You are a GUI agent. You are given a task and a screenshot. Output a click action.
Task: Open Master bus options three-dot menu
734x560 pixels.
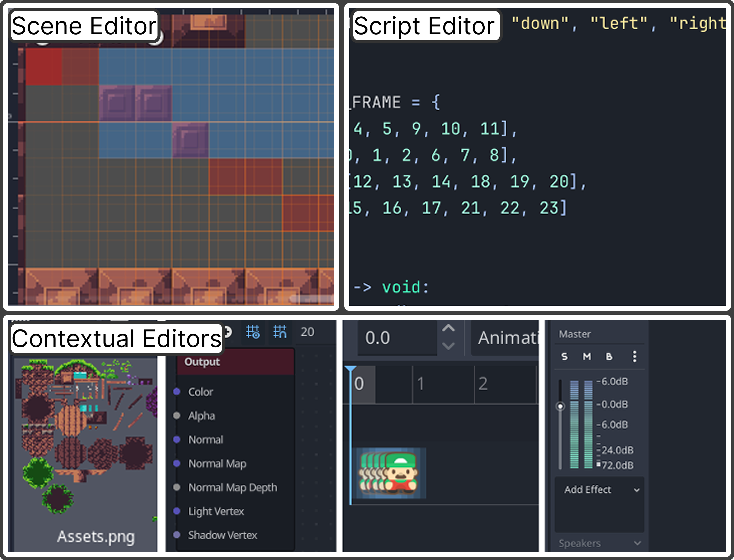[634, 356]
